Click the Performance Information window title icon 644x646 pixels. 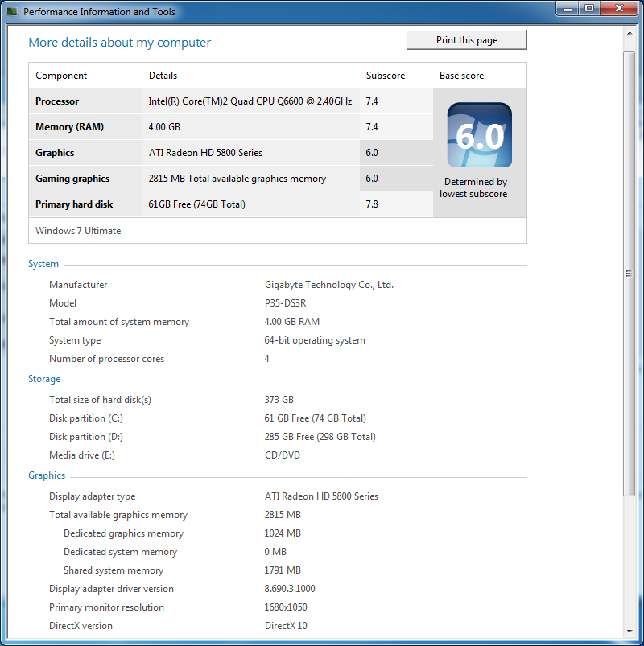(x=12, y=12)
